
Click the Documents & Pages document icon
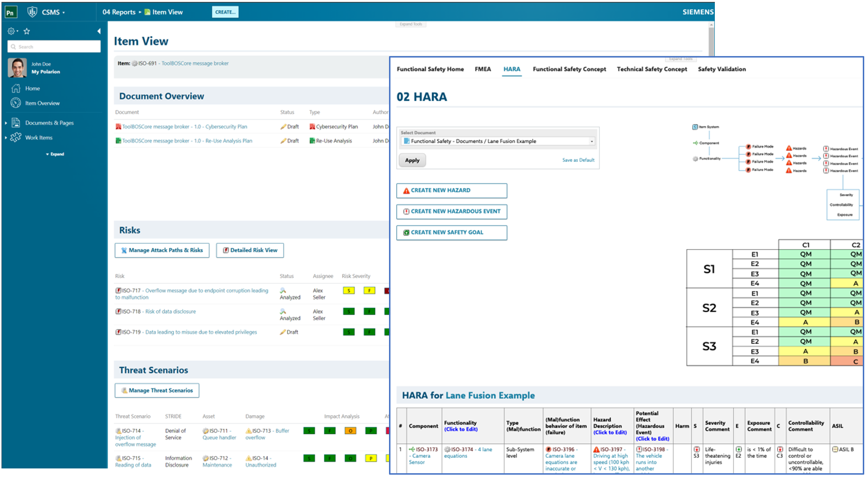[x=15, y=122]
